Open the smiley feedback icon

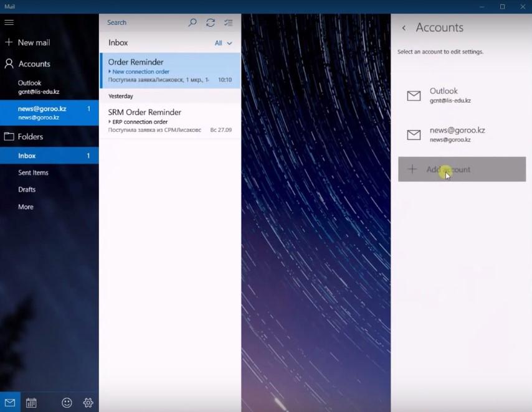click(x=67, y=403)
